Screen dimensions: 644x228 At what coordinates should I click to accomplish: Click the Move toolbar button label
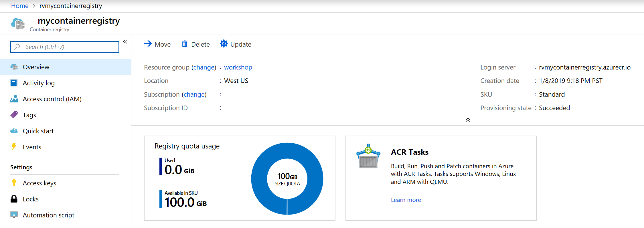pyautogui.click(x=163, y=44)
